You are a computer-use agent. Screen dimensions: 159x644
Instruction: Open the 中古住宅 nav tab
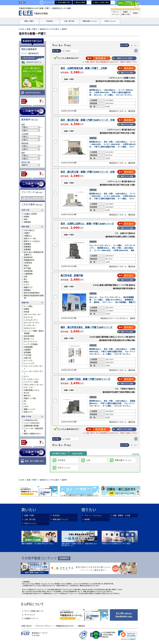click(x=49, y=21)
